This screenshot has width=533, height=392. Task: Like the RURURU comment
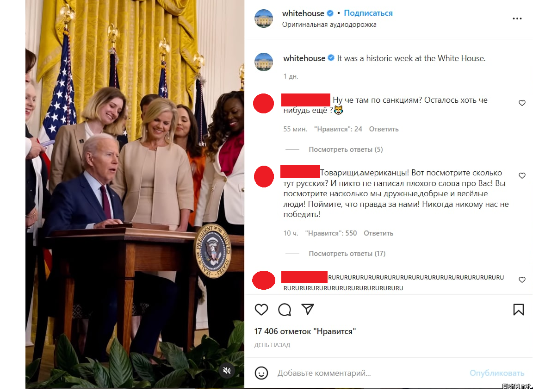522,280
